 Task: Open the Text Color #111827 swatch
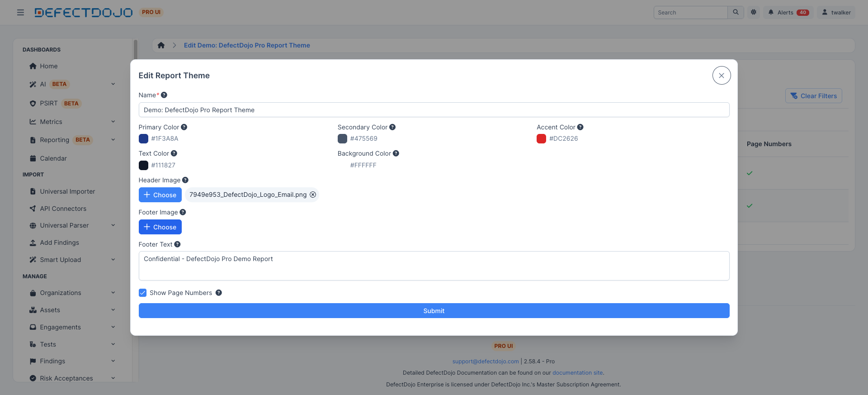(143, 165)
